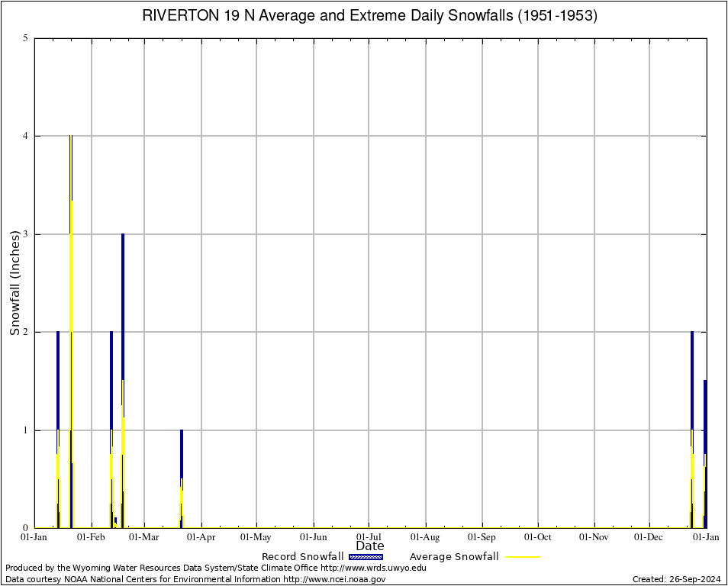The image size is (728, 586).
Task: Click the Created: 26-Sep-2024 timestamp
Action: (676, 579)
